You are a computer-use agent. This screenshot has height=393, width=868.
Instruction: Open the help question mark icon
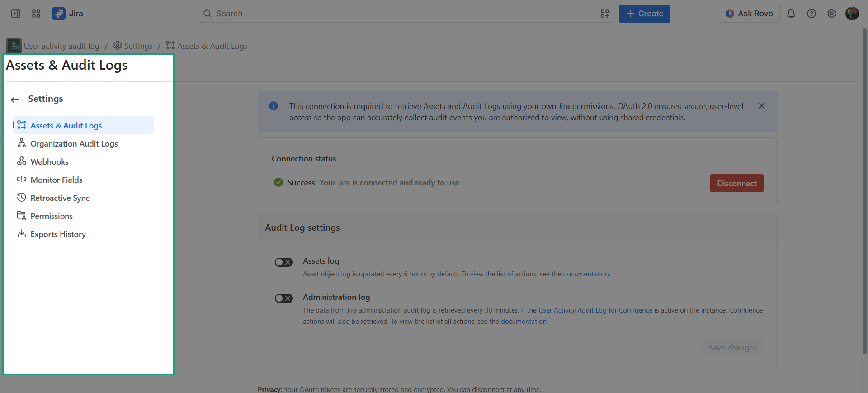(x=811, y=14)
